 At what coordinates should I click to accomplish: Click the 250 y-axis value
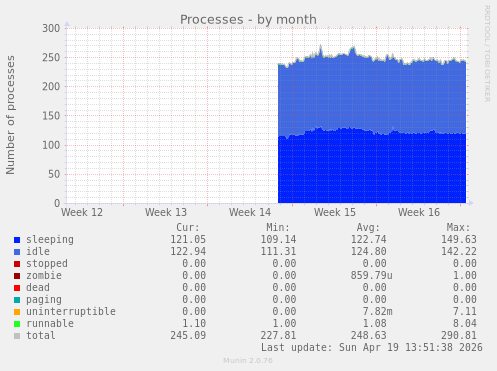pos(51,58)
